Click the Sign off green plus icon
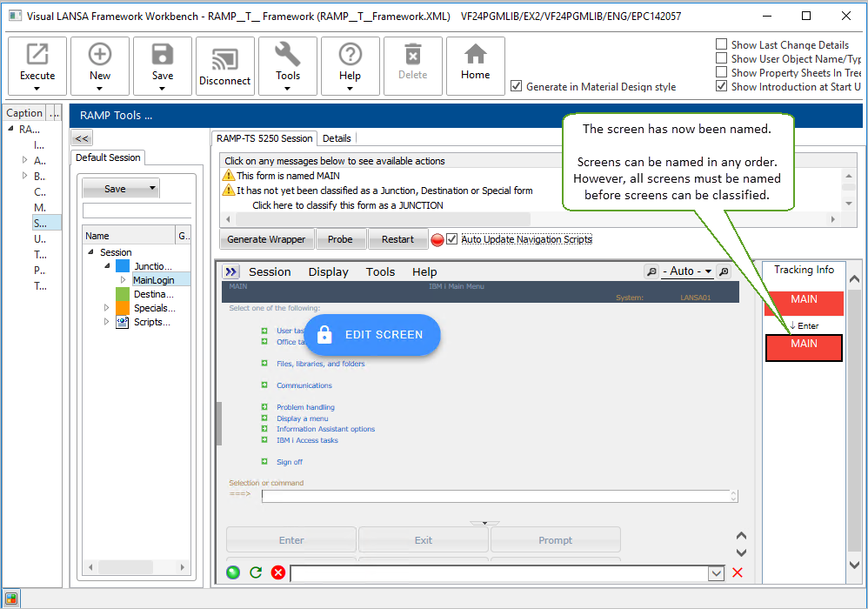Image resolution: width=868 pixels, height=609 pixels. coord(264,461)
